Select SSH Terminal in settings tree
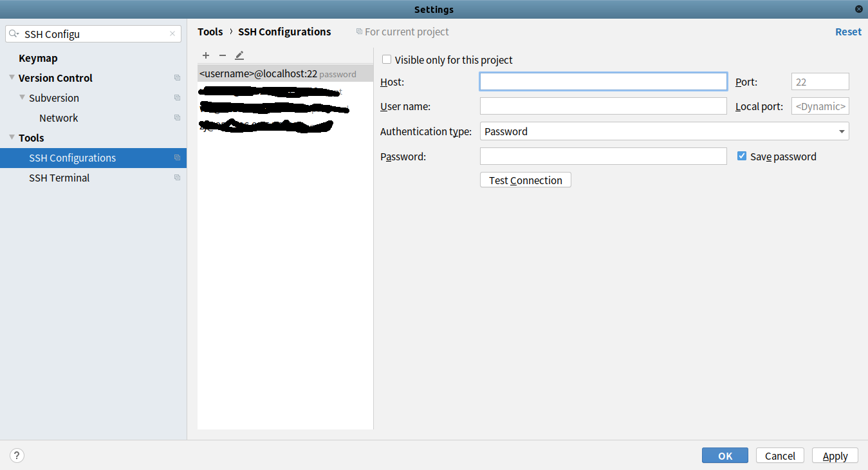868x470 pixels. point(59,178)
